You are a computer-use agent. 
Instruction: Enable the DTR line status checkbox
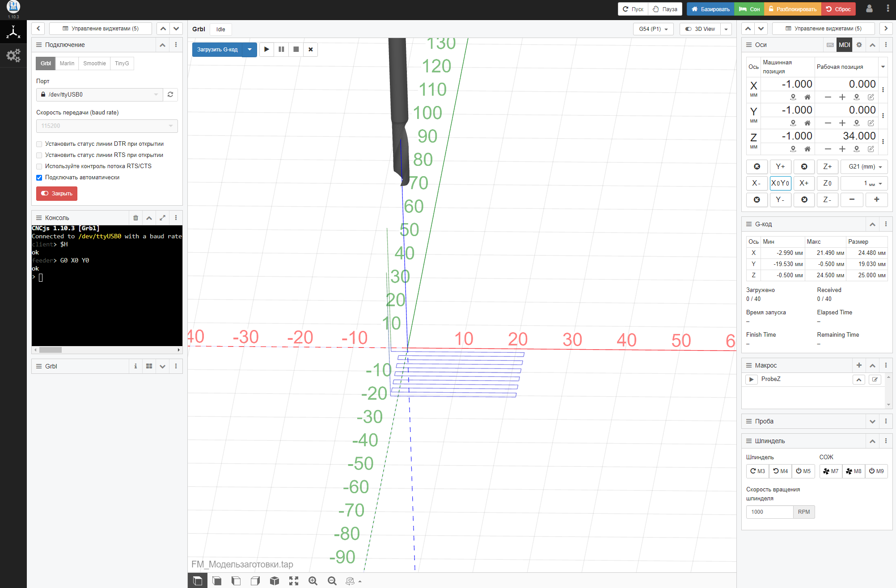39,144
